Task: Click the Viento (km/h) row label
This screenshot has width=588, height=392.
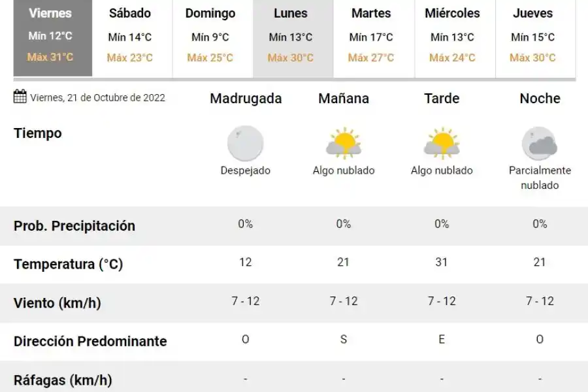Action: pyautogui.click(x=57, y=303)
